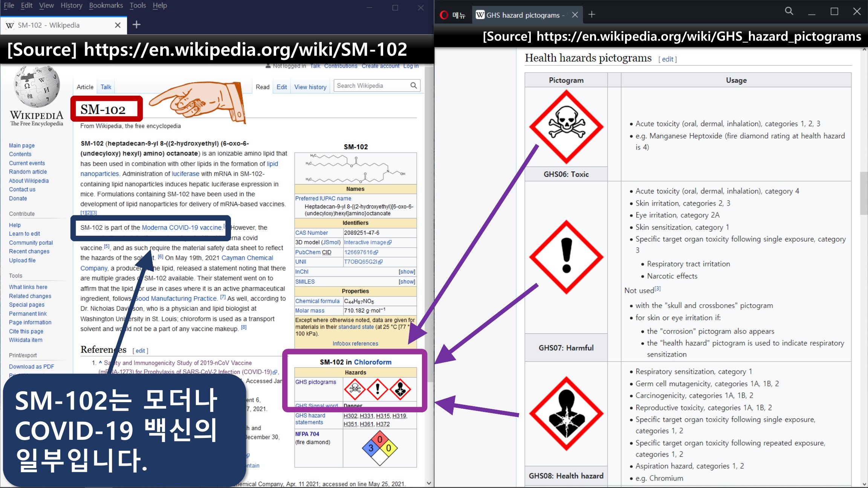Image resolution: width=868 pixels, height=488 pixels.
Task: Open the History menu
Action: pyautogui.click(x=71, y=5)
